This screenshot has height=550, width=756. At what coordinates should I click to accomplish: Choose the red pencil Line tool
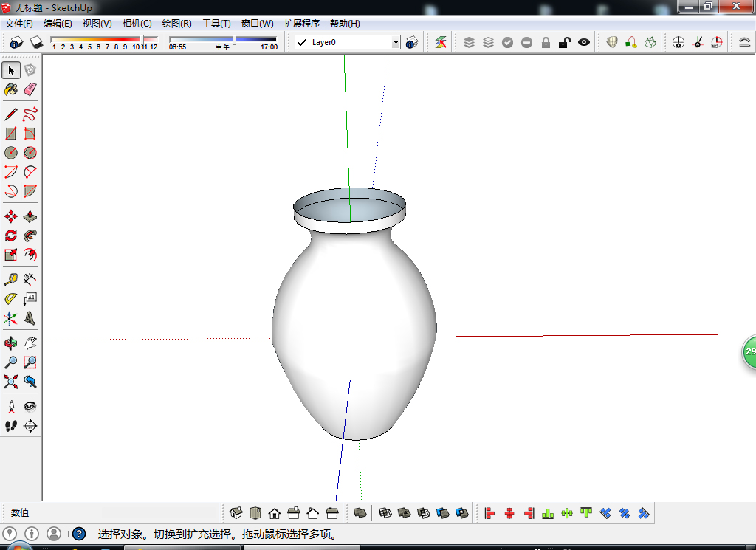11,114
